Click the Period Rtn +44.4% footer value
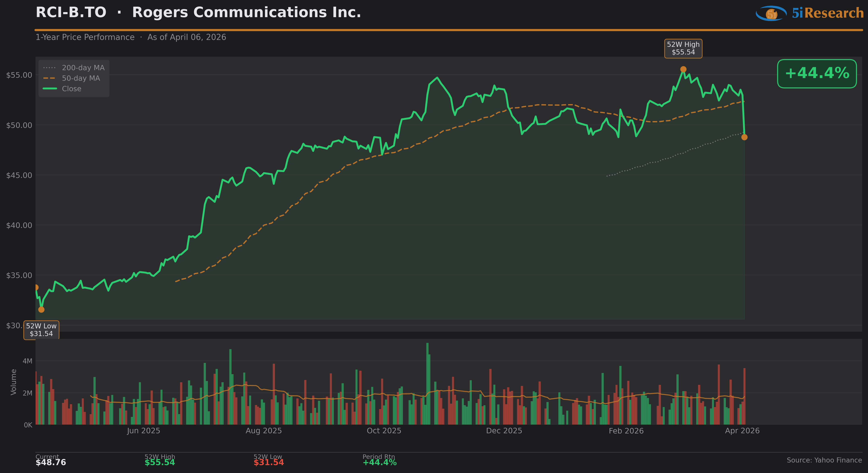 pyautogui.click(x=379, y=462)
